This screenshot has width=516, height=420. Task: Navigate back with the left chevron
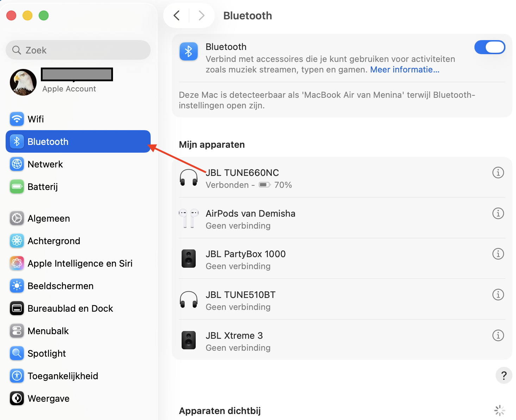177,15
